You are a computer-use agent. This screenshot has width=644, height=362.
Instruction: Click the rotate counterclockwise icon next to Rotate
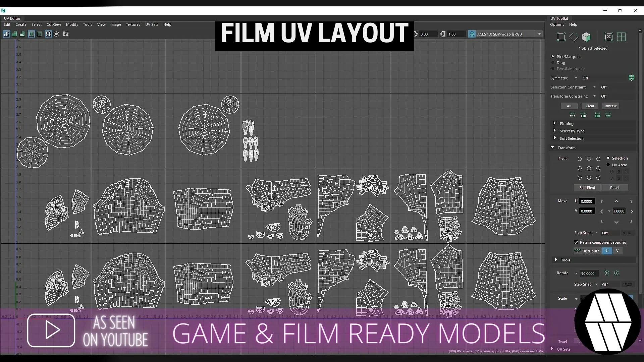[x=607, y=273]
